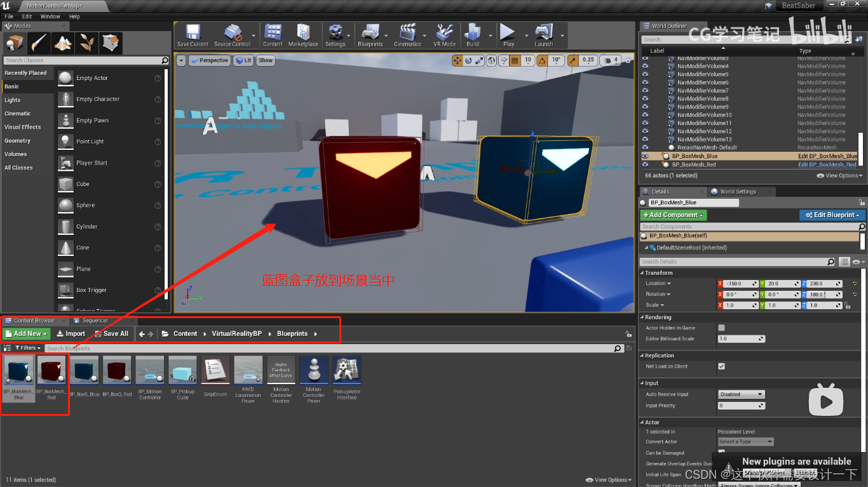Click the Edit Blueprint button
Image resolution: width=868 pixels, height=487 pixels.
832,215
